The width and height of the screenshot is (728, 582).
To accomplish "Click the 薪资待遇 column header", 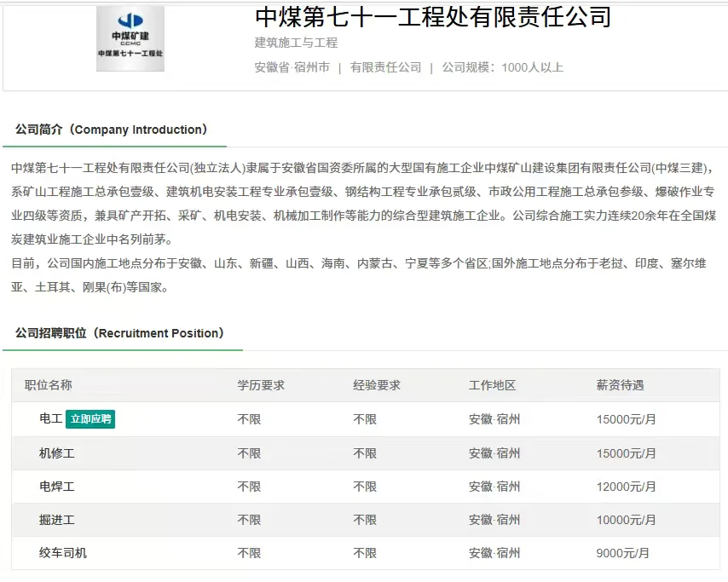I will 620,385.
